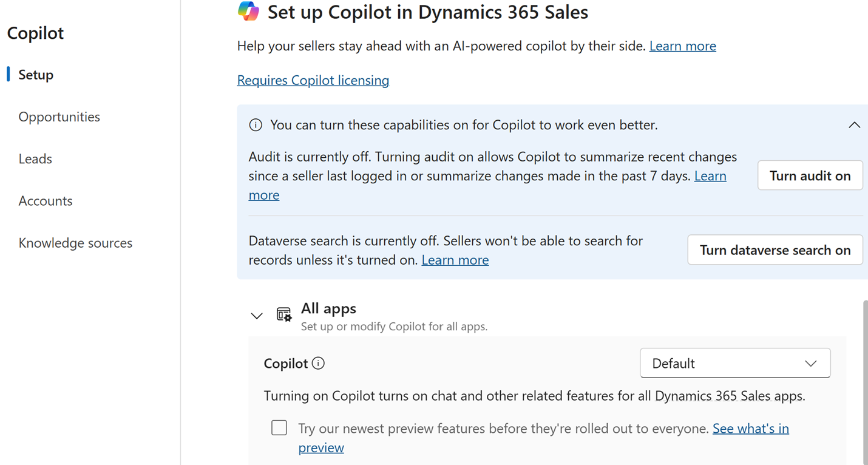The image size is (868, 465).
Task: Open Opportunities from the sidebar
Action: click(59, 117)
